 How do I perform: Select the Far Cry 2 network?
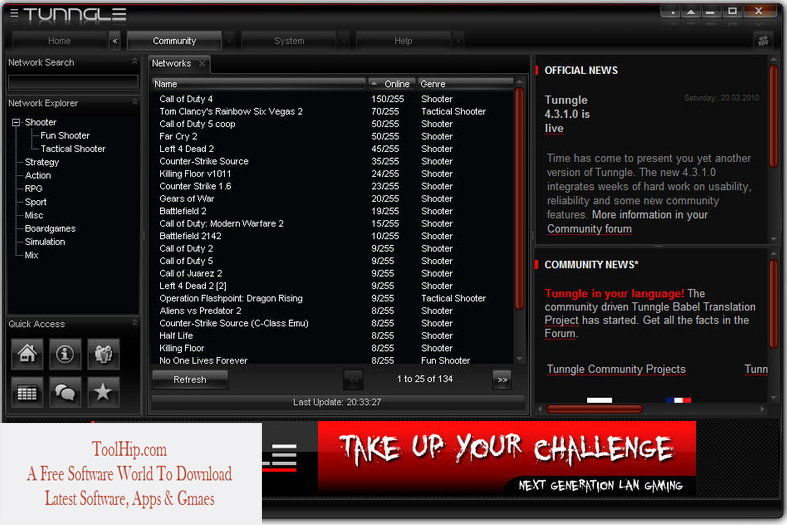333,137
